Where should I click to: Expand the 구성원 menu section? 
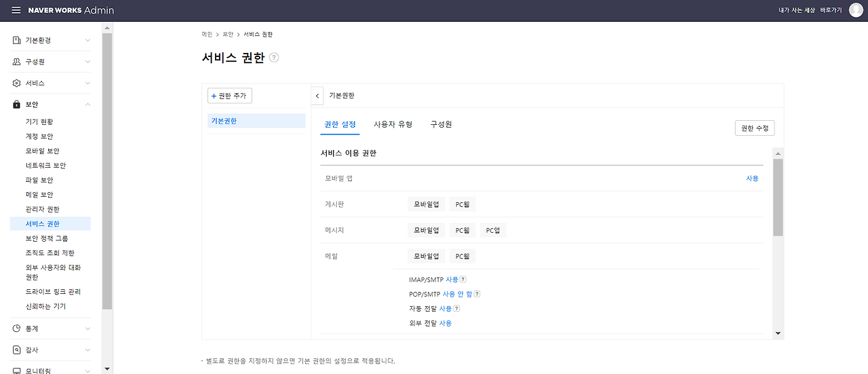(x=87, y=62)
